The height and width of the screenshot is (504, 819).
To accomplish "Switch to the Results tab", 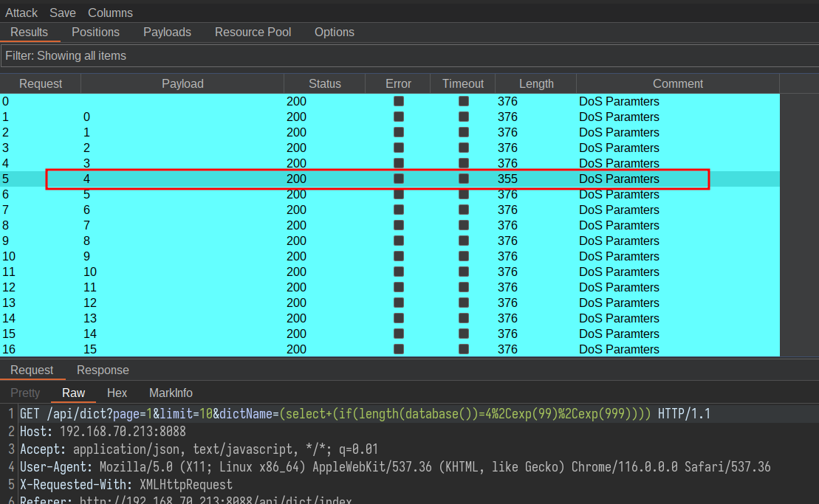I will 30,32.
